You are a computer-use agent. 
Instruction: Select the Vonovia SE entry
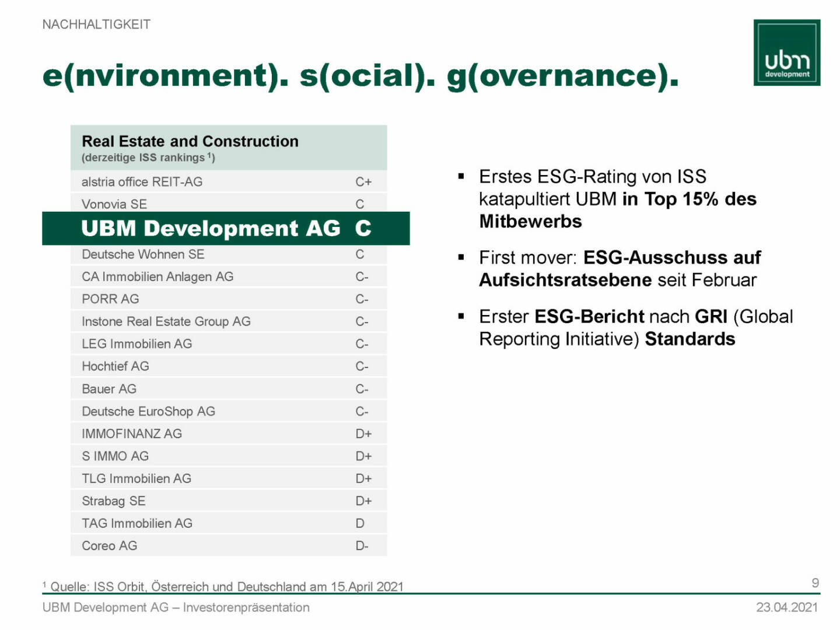(x=228, y=204)
